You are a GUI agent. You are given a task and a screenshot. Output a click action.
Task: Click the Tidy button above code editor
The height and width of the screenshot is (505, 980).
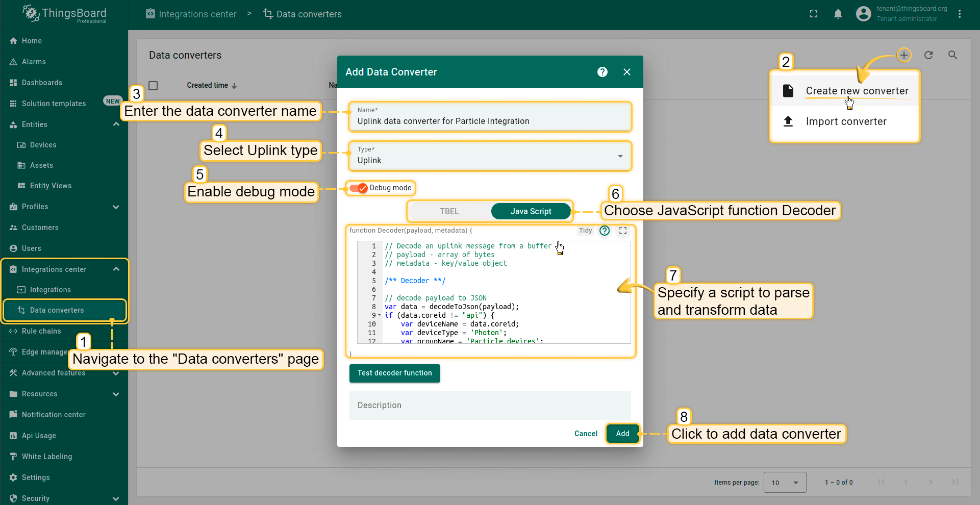tap(585, 231)
